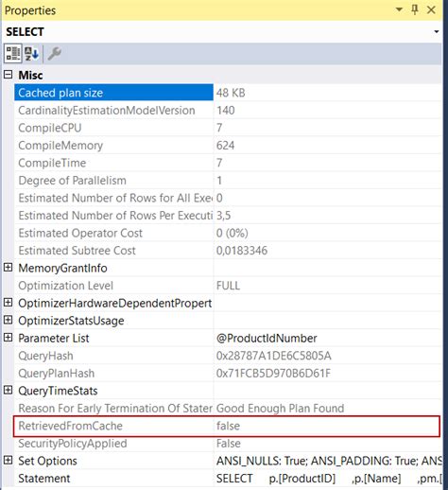This screenshot has height=490, width=448.
Task: Click the 0 (0%) operator cost value
Action: [x=233, y=233]
